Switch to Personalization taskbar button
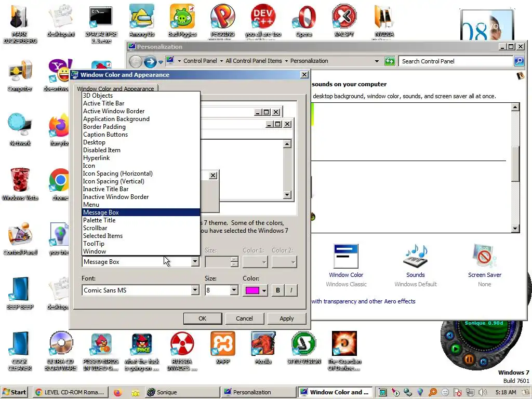The height and width of the screenshot is (399, 532). [259, 392]
